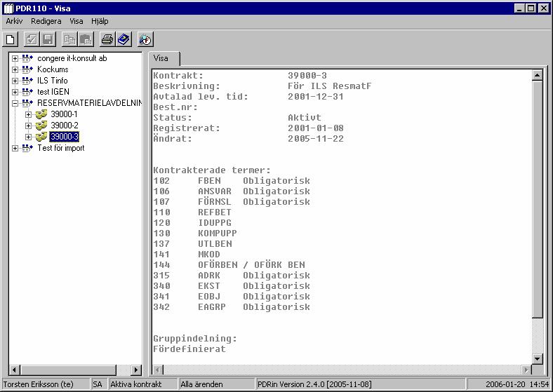
Task: Collapse the RESERVMATERIELAVDELNIN node
Action: 15,104
